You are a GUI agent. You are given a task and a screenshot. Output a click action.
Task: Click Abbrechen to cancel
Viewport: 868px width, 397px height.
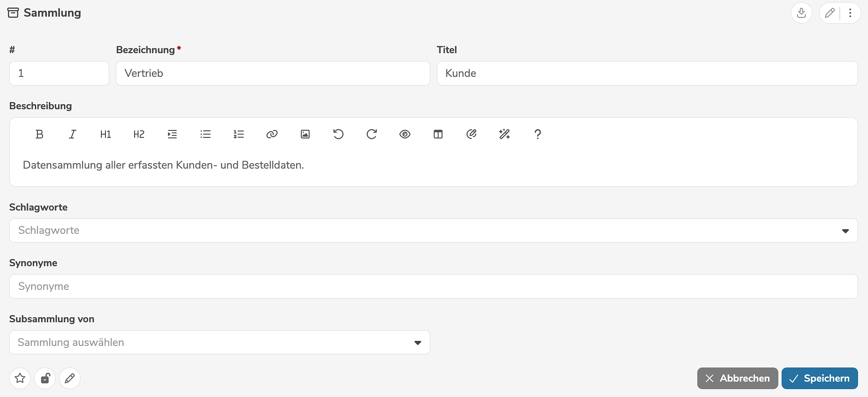737,378
